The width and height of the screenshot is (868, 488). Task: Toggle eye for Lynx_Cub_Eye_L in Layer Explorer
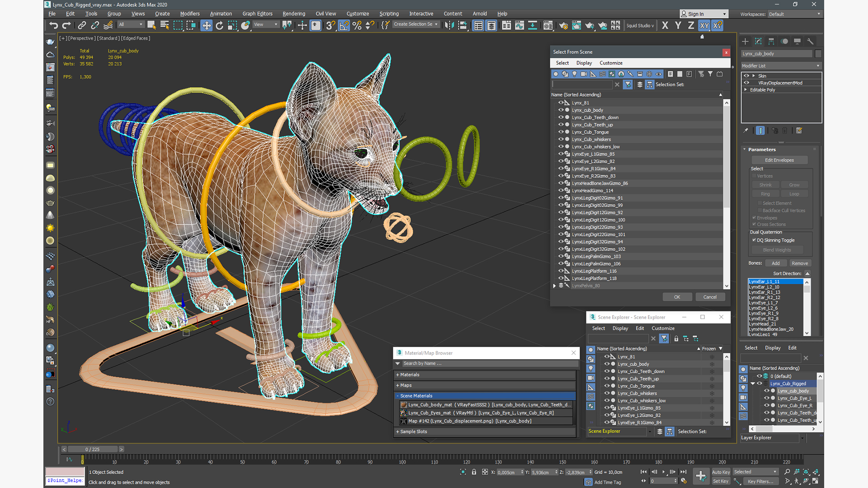(x=766, y=398)
